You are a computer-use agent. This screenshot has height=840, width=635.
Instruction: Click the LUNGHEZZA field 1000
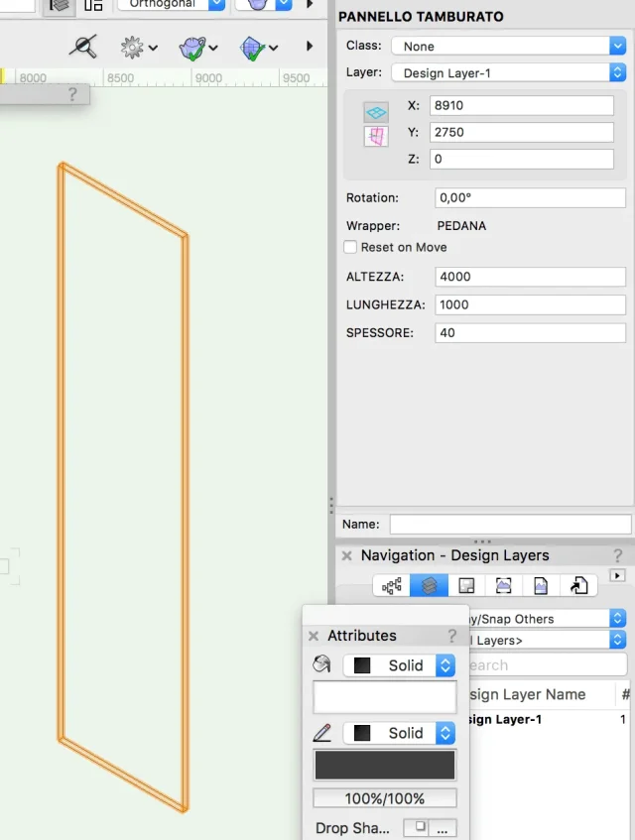point(530,304)
